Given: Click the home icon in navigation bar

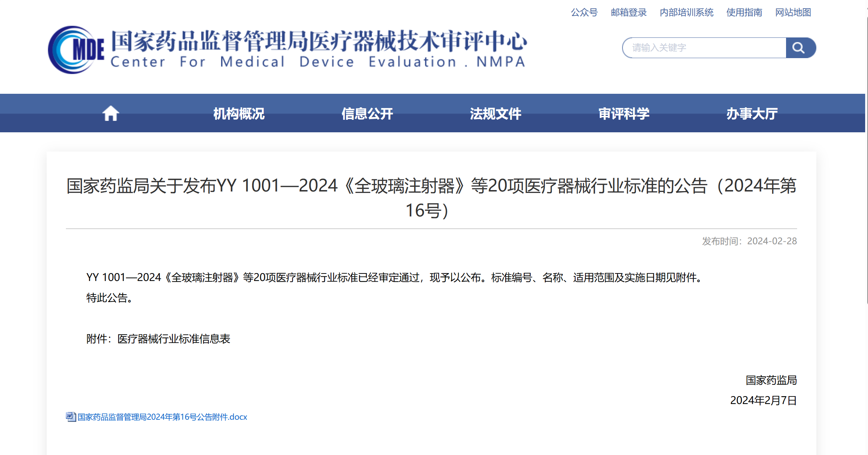Looking at the screenshot, I should point(110,113).
